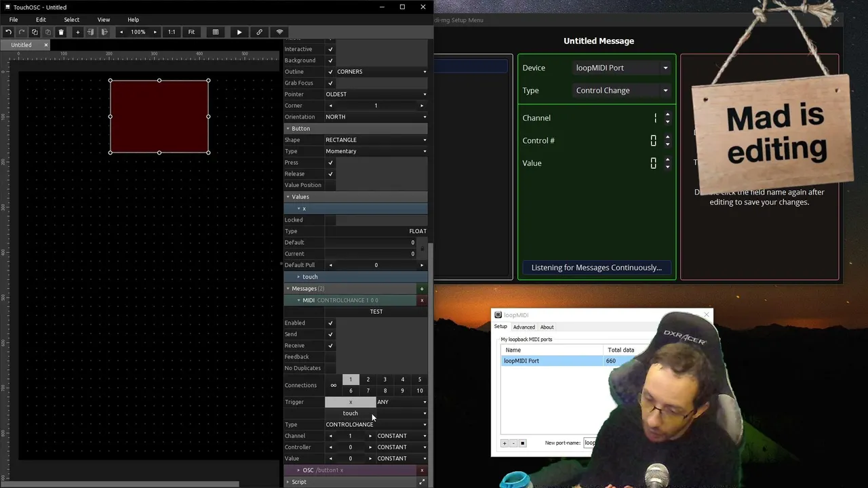Screen dimensions: 868x488
Task: Copy the selected control using toolbar icon
Action: point(35,32)
